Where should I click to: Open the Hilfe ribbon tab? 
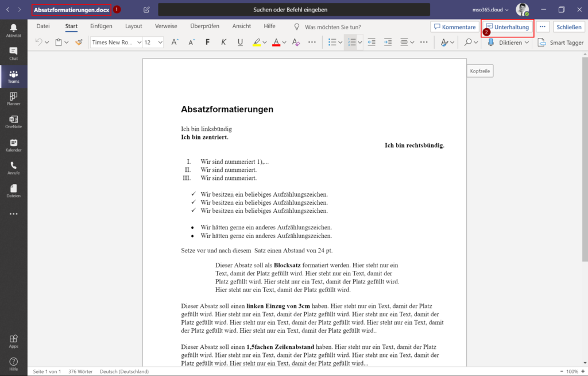(x=269, y=26)
